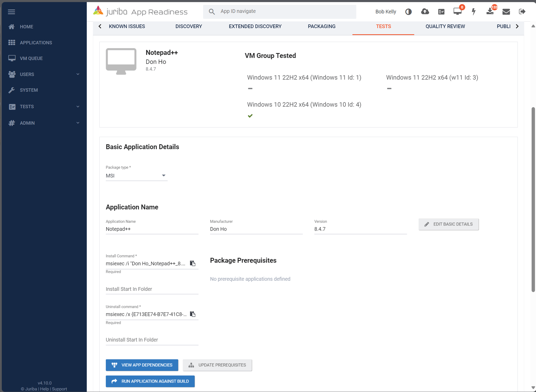Copy the Uninstall command to clipboard

[x=193, y=314]
